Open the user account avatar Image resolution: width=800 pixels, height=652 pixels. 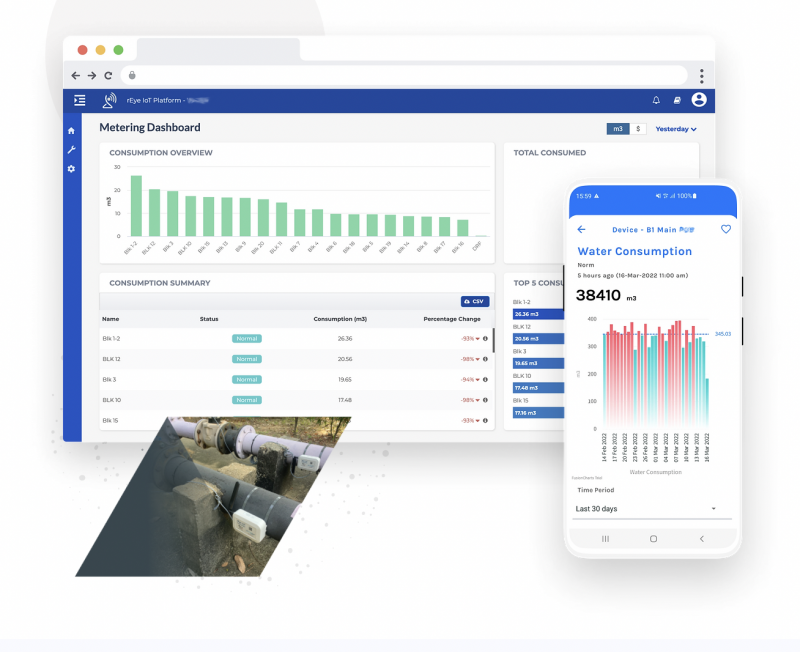click(x=699, y=99)
